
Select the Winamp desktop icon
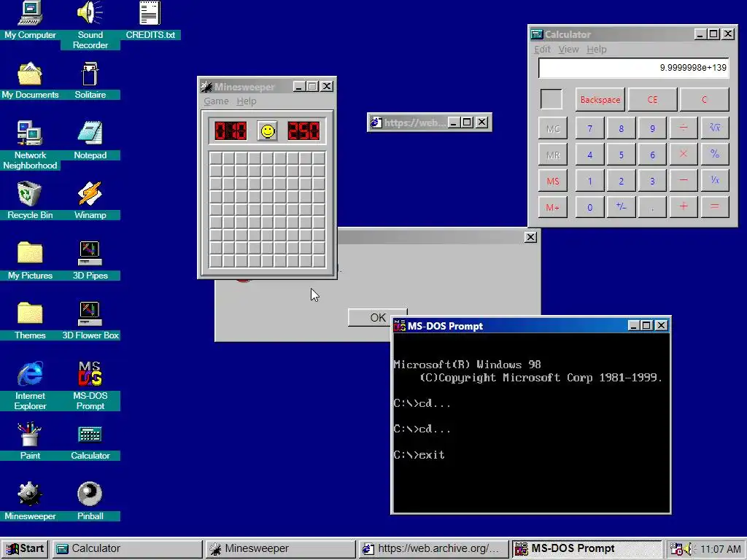click(90, 200)
